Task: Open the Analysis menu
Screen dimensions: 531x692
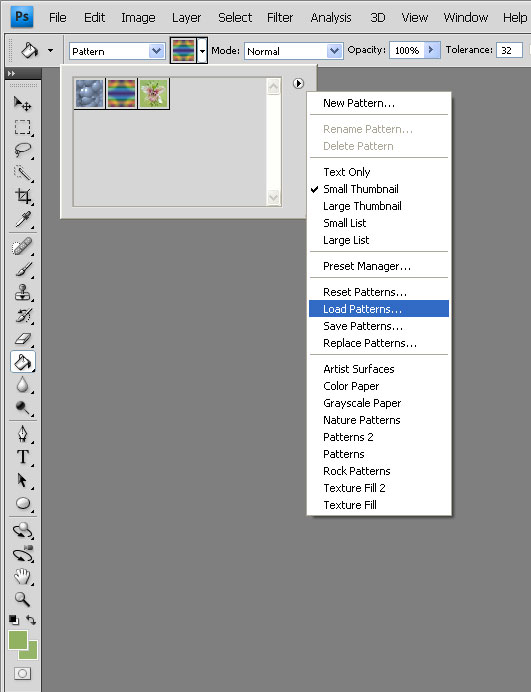Action: [x=331, y=18]
